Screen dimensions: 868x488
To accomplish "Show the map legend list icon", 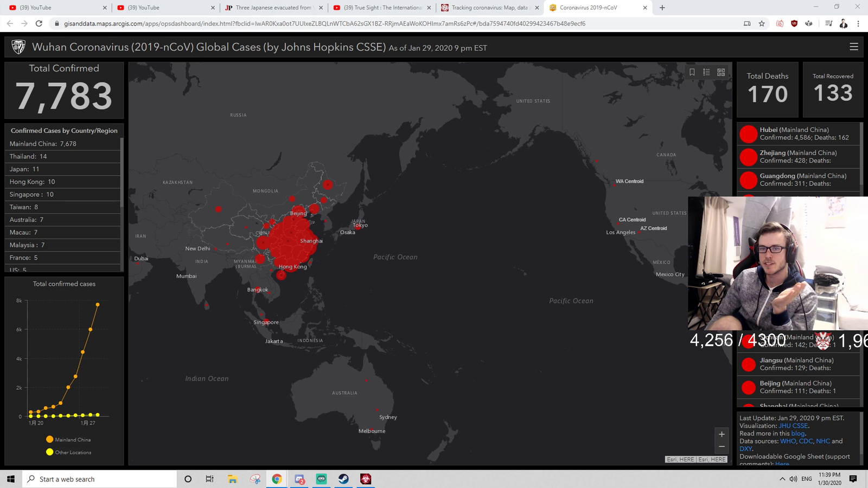I will point(706,72).
